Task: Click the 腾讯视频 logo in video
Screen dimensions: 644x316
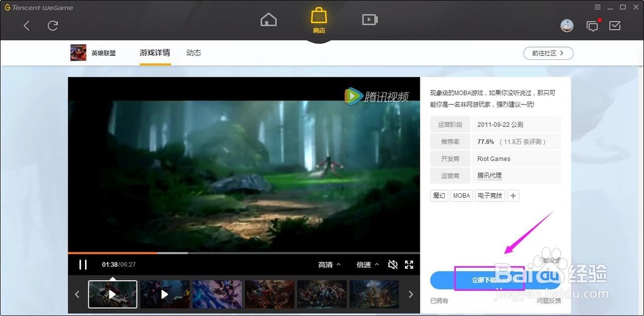Action: (377, 97)
